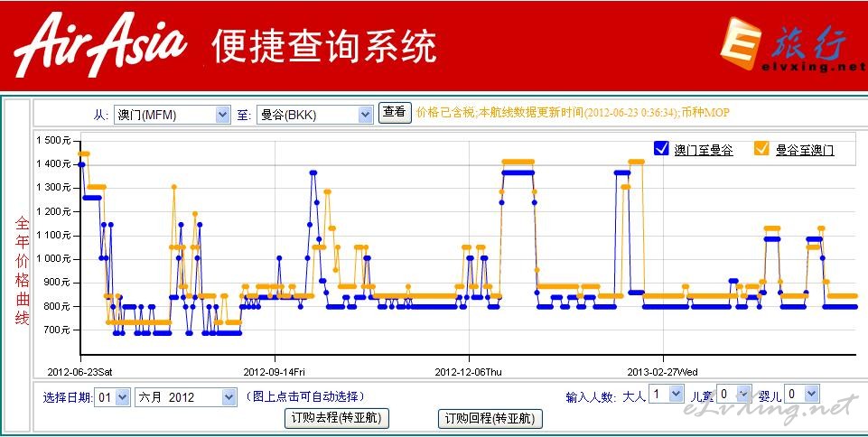Click the 2012-06-23Sat axis date
This screenshot has width=868, height=437.
coord(79,372)
